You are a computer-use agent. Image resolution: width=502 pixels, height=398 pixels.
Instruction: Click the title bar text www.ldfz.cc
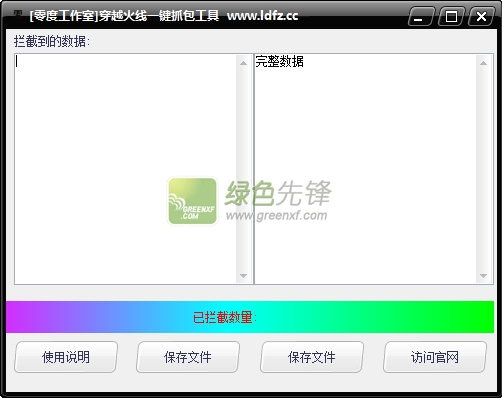tap(263, 16)
